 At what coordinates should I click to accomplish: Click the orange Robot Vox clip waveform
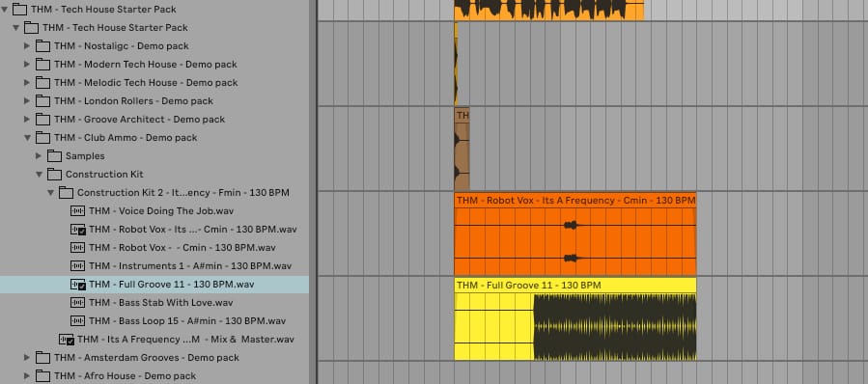[575, 242]
